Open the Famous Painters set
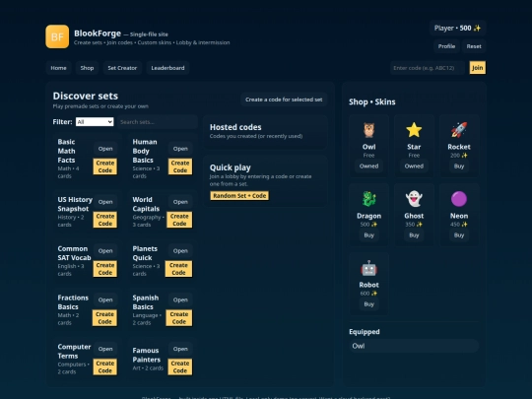The width and height of the screenshot is (532, 399). (180, 349)
